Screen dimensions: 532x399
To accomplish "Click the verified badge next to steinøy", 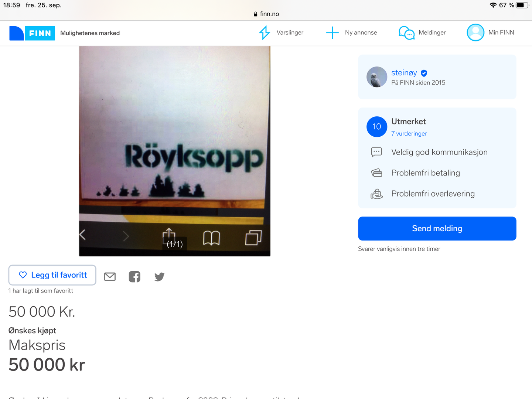I will [424, 73].
